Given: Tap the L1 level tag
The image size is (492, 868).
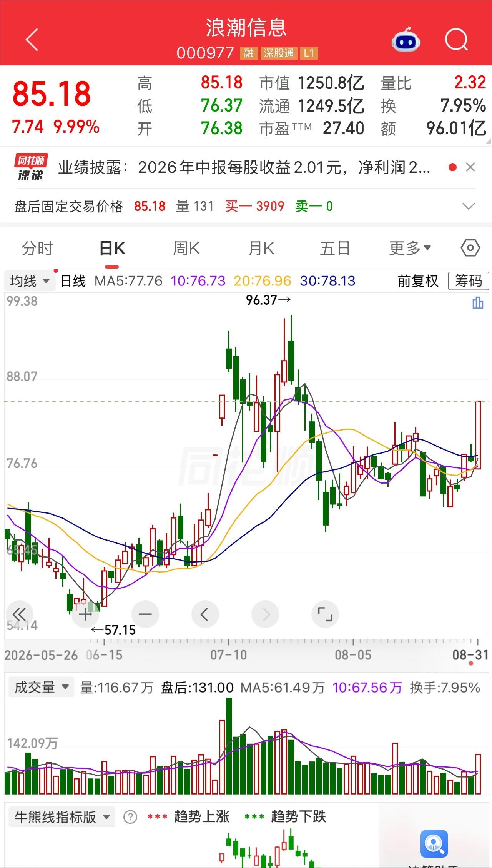Looking at the screenshot, I should (x=309, y=53).
